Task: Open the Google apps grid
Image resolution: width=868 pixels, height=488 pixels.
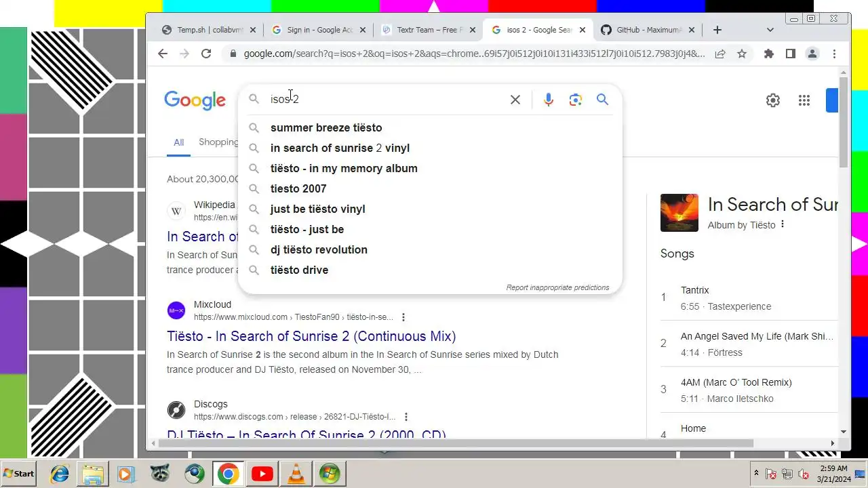Action: coord(804,100)
